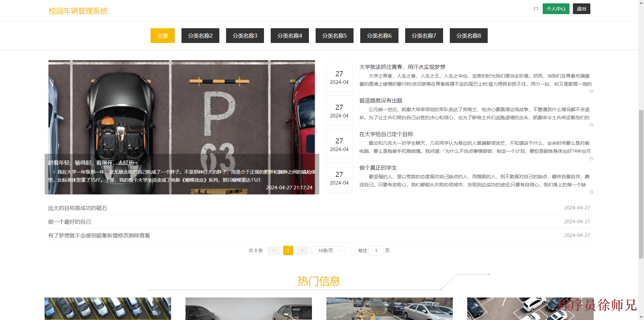Open "个人中心" personal center
Viewport: 644px width, 320px height.
click(556, 8)
